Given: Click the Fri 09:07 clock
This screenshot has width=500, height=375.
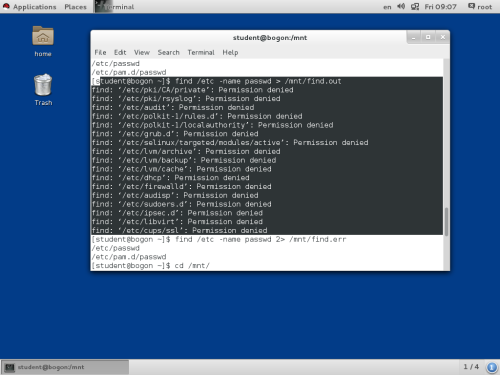Looking at the screenshot, I should point(440,7).
